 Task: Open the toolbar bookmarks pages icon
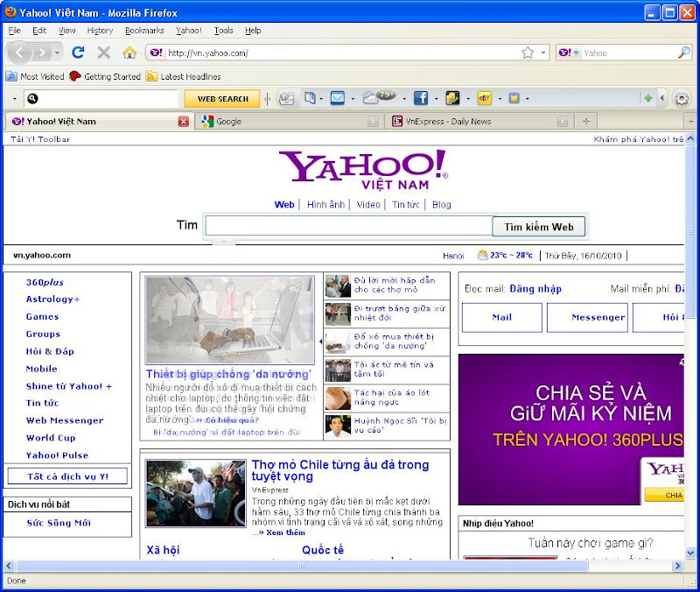310,98
